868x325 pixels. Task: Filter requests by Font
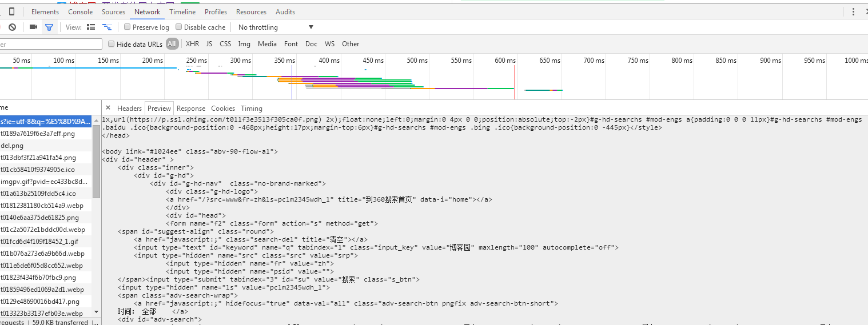tap(291, 44)
